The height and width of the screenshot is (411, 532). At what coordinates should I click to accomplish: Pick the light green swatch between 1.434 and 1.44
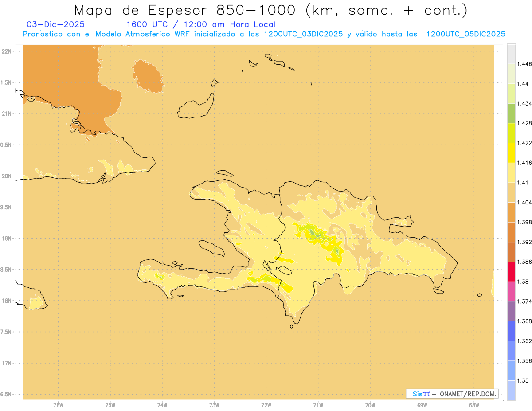511,94
